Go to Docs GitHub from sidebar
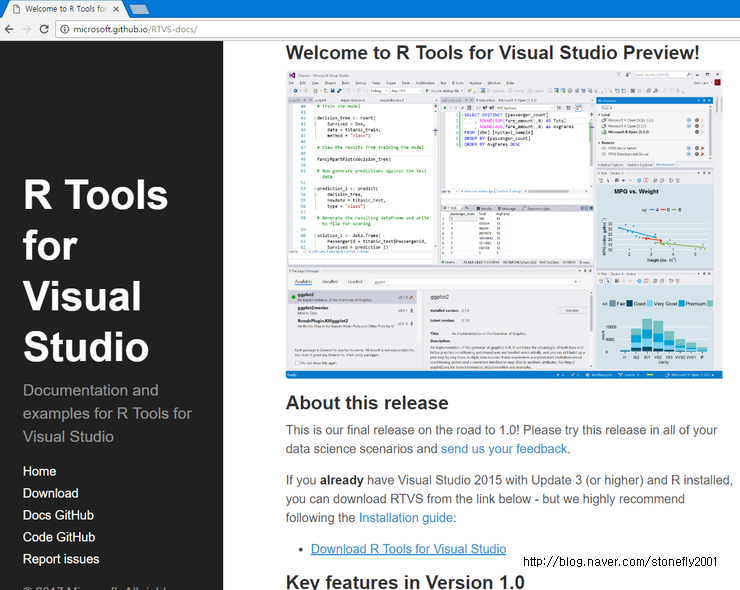The width and height of the screenshot is (740, 590). (x=58, y=515)
